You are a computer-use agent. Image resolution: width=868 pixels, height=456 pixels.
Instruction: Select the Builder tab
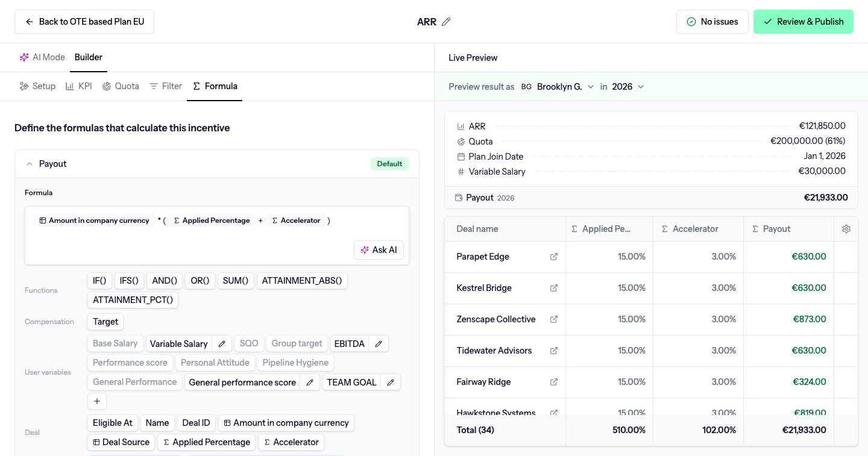tap(89, 57)
